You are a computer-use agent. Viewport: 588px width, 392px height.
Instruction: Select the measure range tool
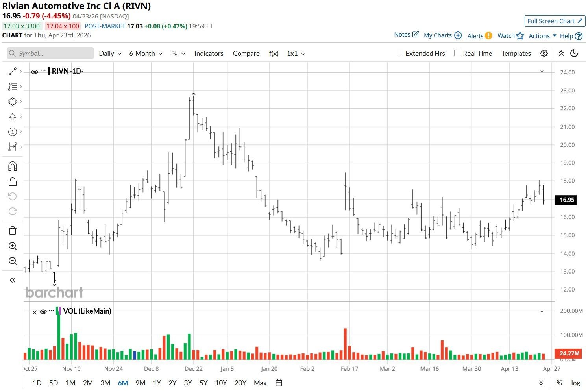coord(13,147)
